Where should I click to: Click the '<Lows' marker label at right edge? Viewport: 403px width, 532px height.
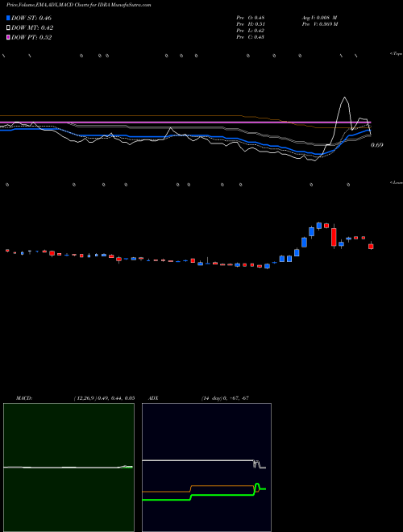[x=397, y=182]
